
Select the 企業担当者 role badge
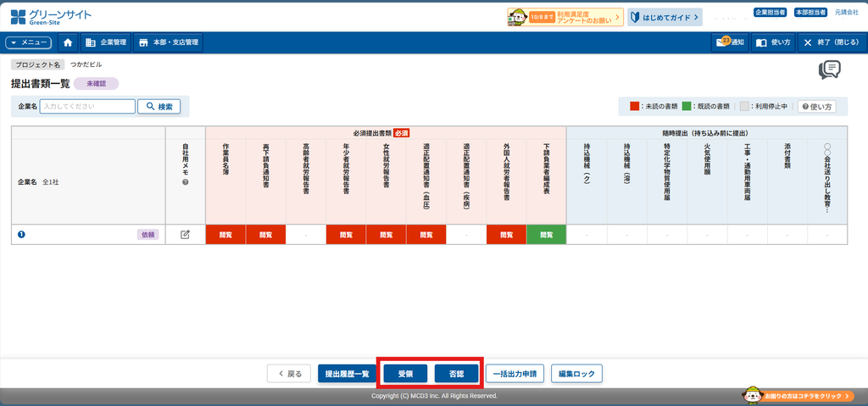tap(771, 12)
